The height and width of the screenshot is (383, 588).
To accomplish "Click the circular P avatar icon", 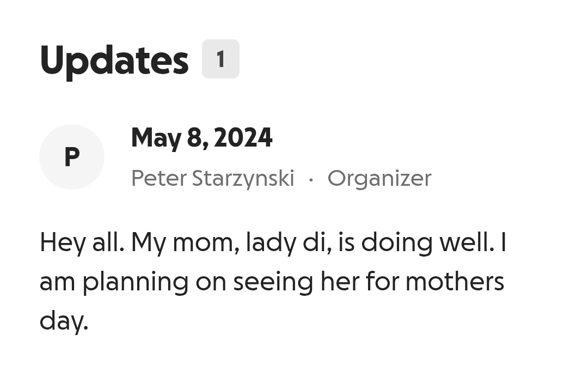I will tap(72, 157).
